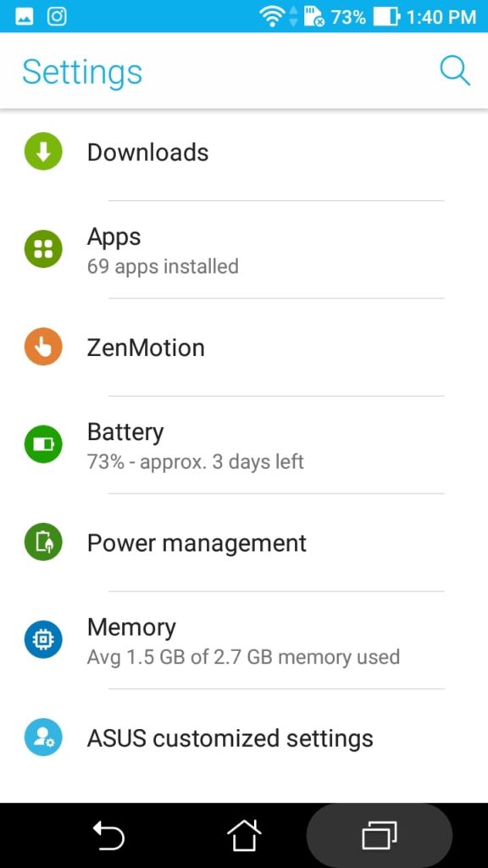Tap the search magnifier icon
The image size is (488, 868).
pyautogui.click(x=455, y=71)
